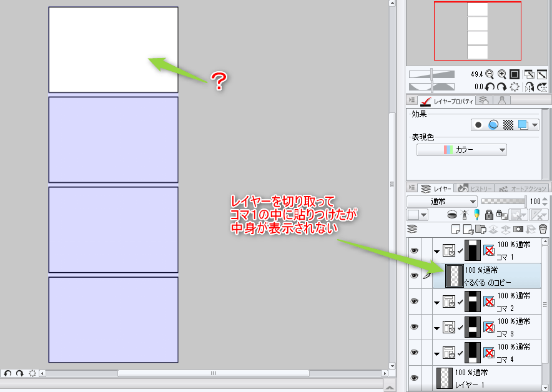Switch to the オートアクション tab
The width and height of the screenshot is (552, 392).
(522, 189)
